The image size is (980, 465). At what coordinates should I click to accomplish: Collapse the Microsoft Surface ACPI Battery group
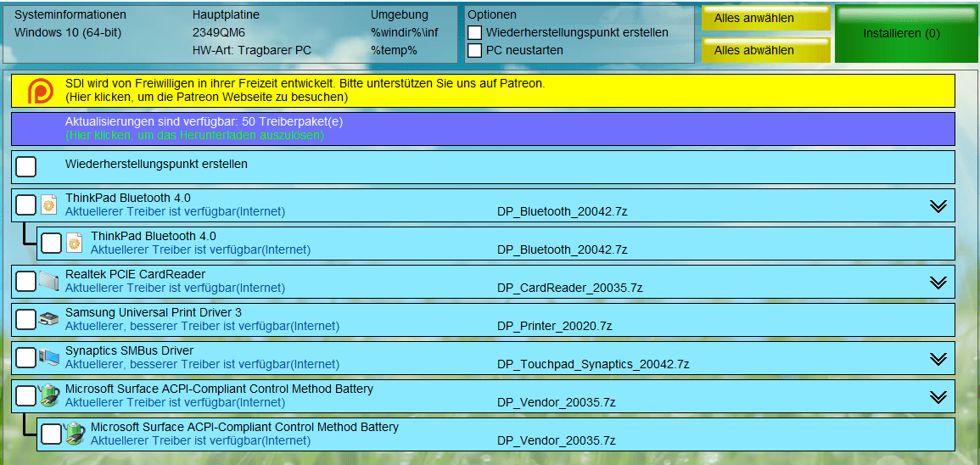click(x=938, y=397)
